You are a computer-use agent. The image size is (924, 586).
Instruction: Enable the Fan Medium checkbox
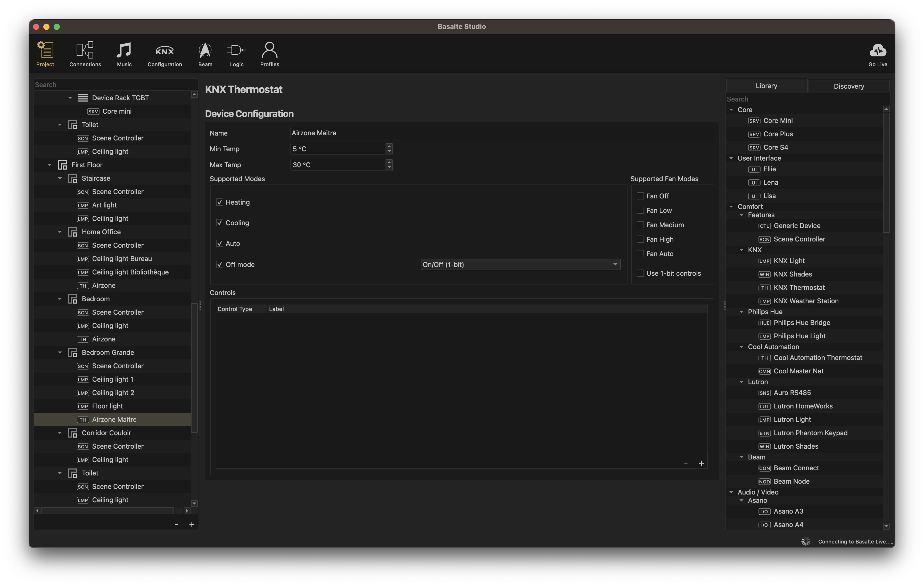click(640, 225)
